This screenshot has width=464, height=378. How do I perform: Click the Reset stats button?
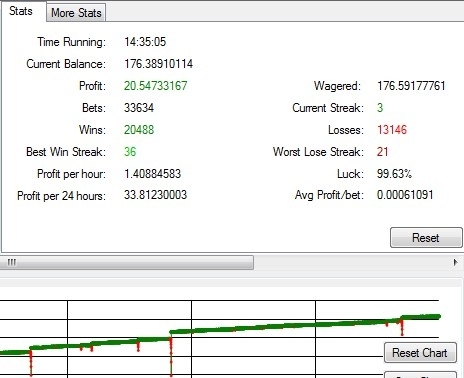(426, 238)
